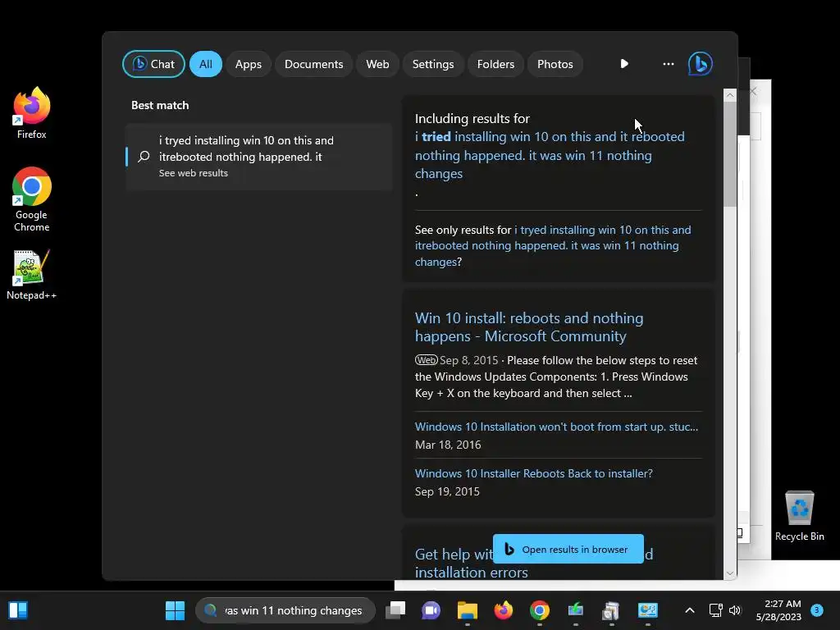Image resolution: width=840 pixels, height=630 pixels.
Task: Open the Recycle Bin desktop icon
Action: [799, 516]
